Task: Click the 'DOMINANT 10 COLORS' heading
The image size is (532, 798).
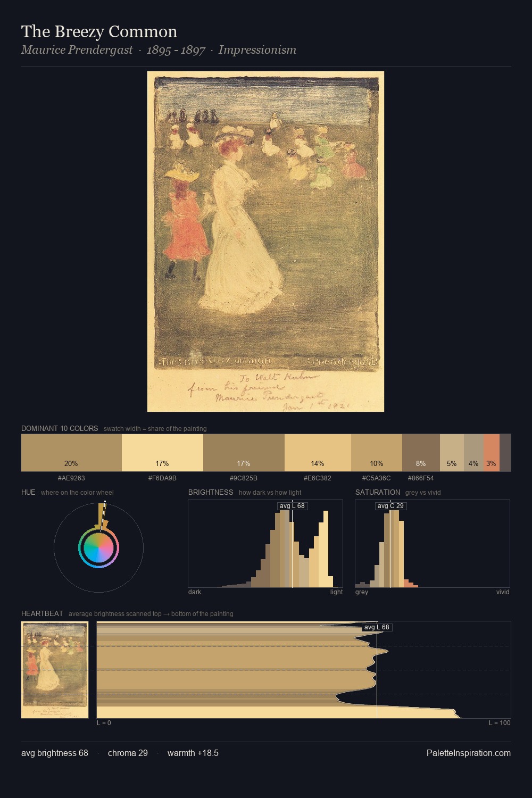Action: click(x=60, y=428)
